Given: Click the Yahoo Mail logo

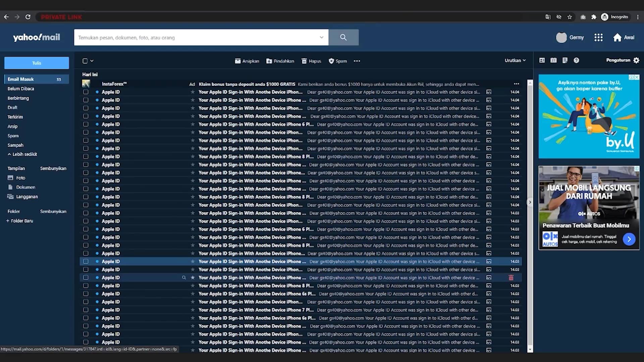Looking at the screenshot, I should point(36,38).
